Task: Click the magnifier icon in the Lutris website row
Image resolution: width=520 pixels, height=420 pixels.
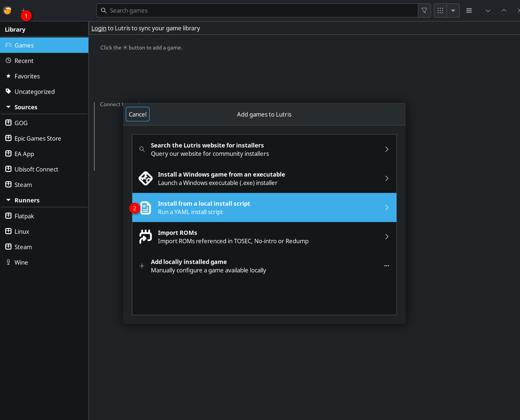Action: pos(142,149)
